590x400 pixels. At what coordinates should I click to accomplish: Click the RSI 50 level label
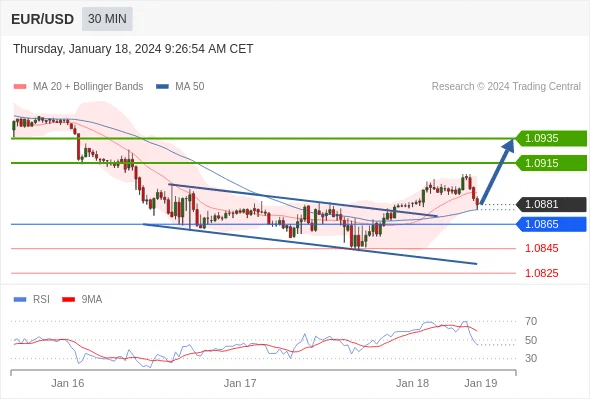click(x=531, y=340)
